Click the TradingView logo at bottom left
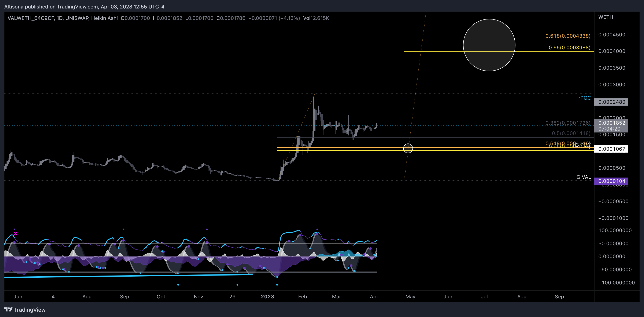Image resolution: width=644 pixels, height=317 pixels. (x=25, y=310)
